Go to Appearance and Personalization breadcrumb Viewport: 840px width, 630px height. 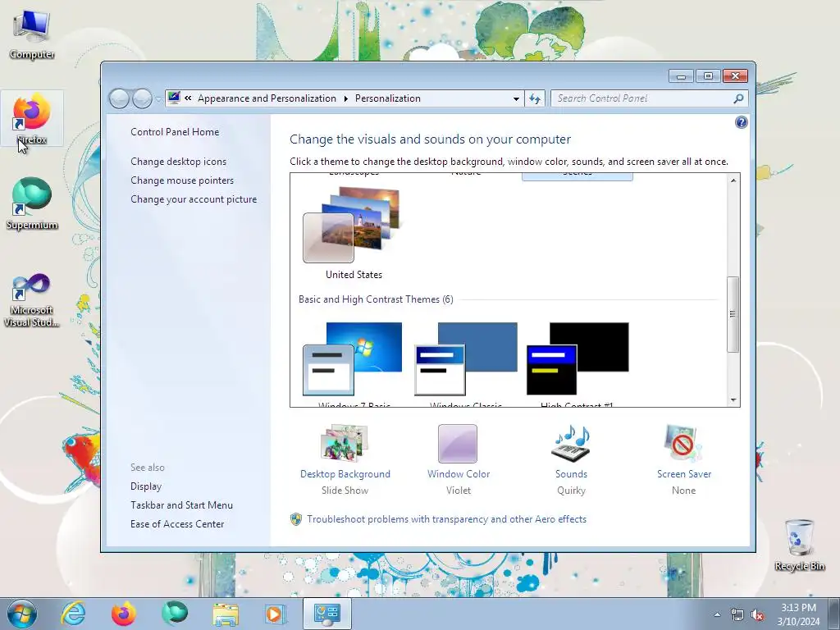point(267,98)
